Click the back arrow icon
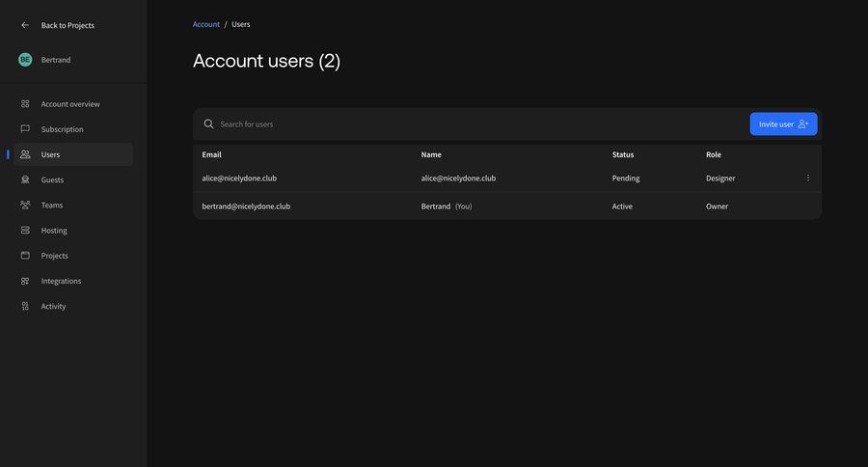868x467 pixels. pos(25,25)
